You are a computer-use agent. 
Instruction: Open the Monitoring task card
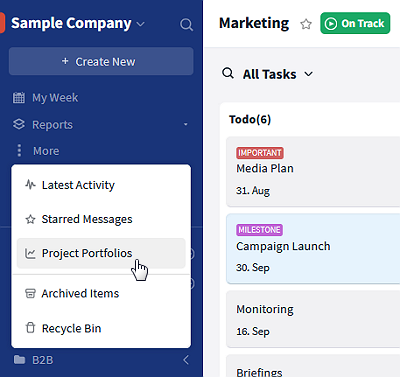tap(313, 319)
